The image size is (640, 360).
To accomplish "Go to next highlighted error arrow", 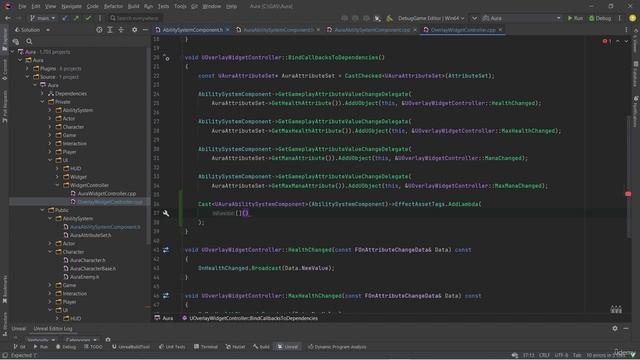I will click(x=626, y=41).
